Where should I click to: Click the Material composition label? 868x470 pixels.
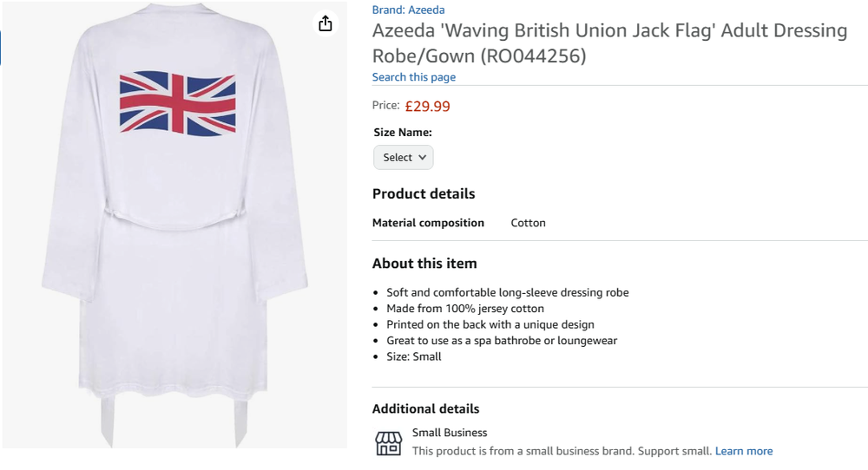428,223
